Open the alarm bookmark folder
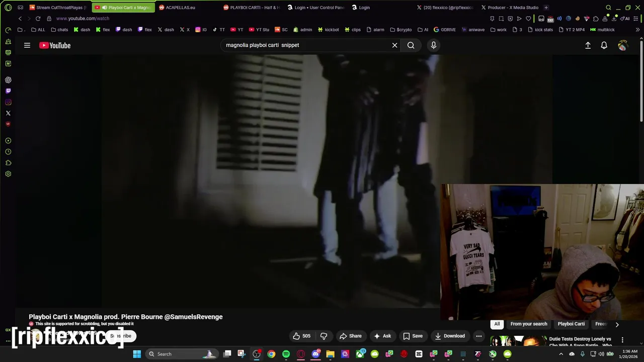Screen dimensions: 644x362 pyautogui.click(x=375, y=30)
